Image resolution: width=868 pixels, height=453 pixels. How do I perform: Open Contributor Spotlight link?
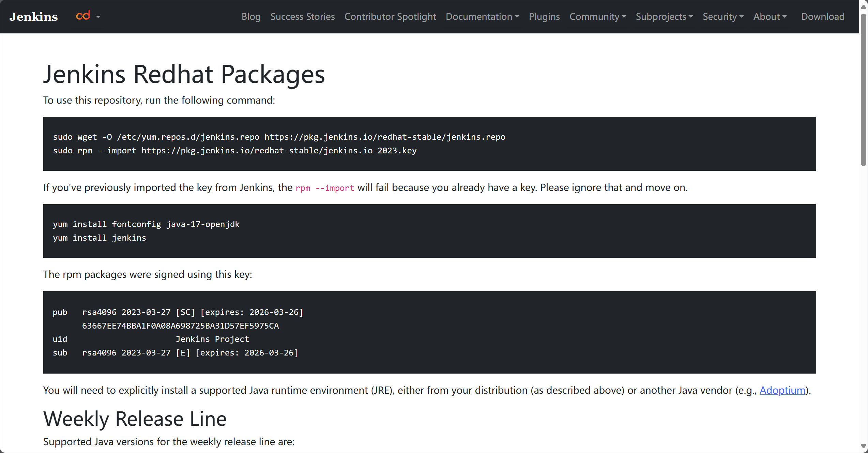point(390,16)
